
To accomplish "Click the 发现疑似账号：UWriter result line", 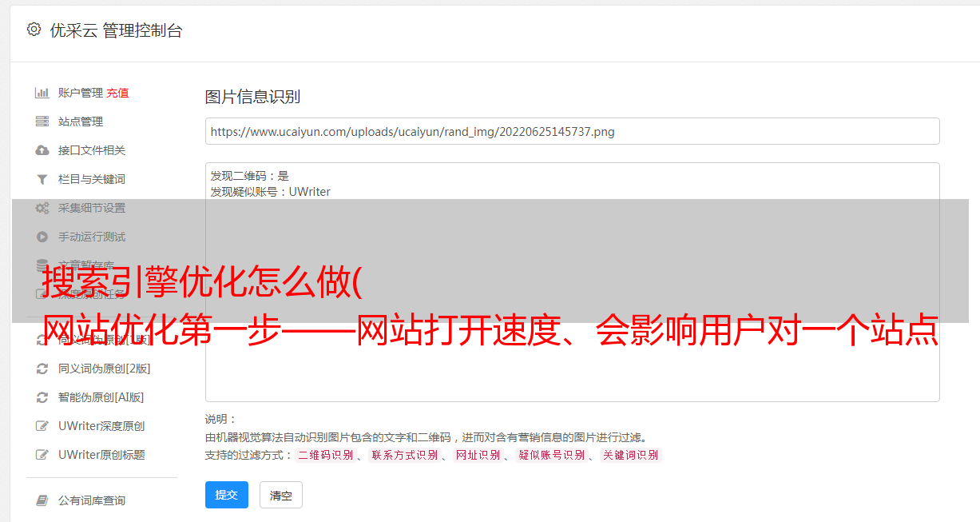I will point(270,192).
